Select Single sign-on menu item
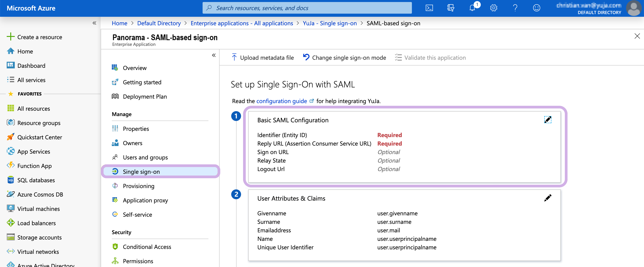Viewport: 644px width, 267px height. click(x=141, y=172)
